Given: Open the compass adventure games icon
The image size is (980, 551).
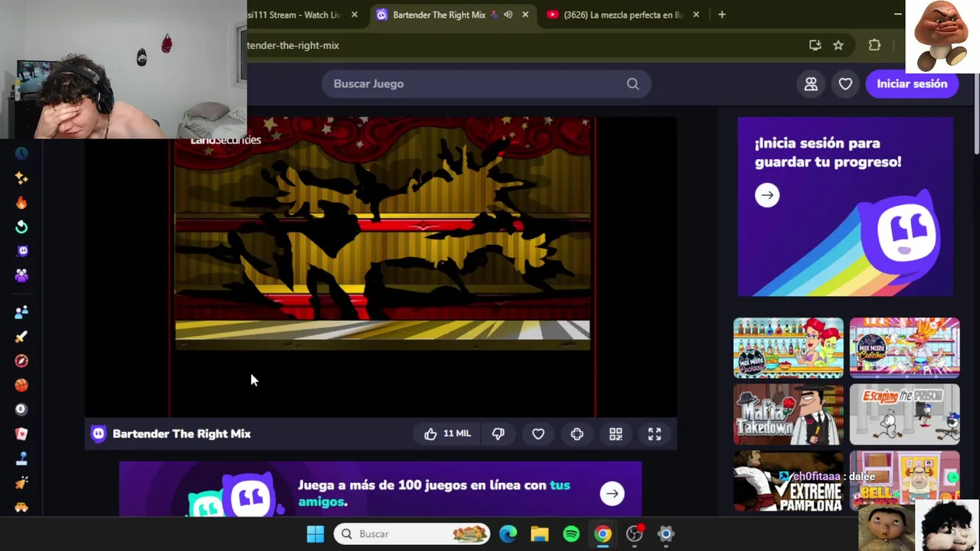Looking at the screenshot, I should pos(21,360).
